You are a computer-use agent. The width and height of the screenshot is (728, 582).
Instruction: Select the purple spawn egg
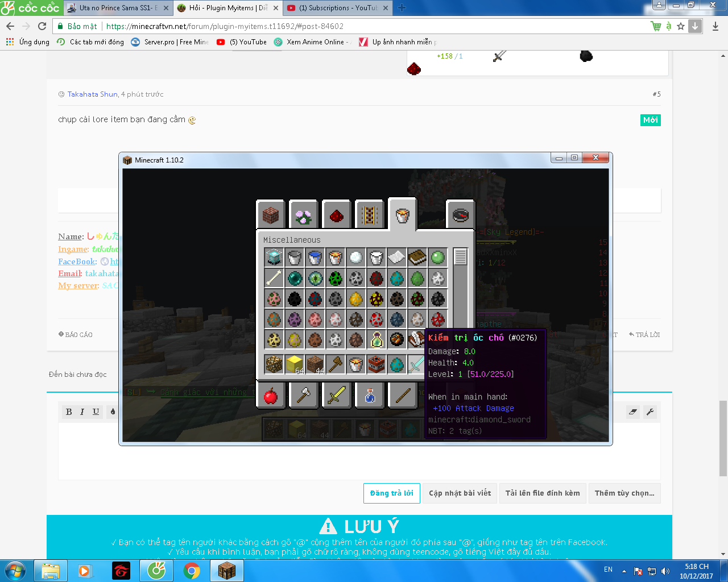[295, 319]
